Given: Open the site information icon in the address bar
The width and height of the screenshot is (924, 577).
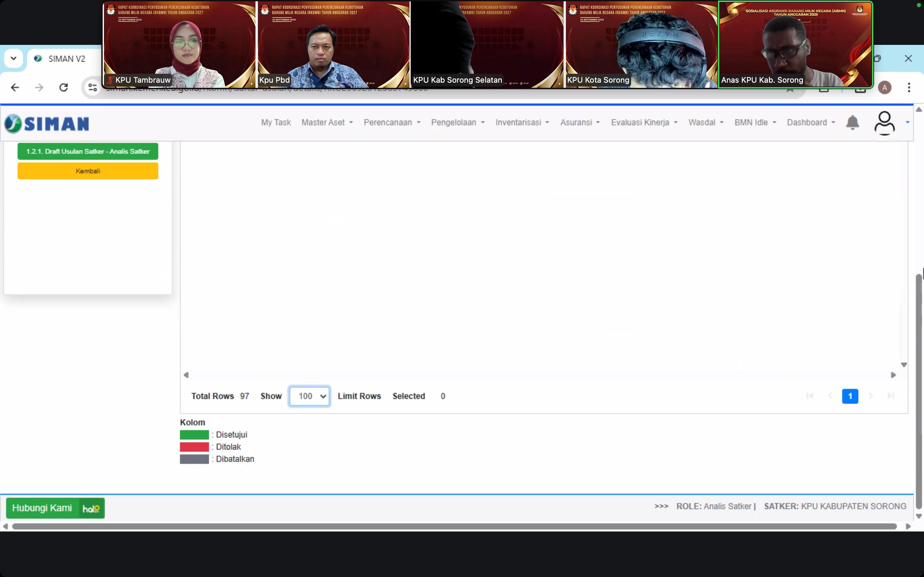Looking at the screenshot, I should [x=92, y=88].
